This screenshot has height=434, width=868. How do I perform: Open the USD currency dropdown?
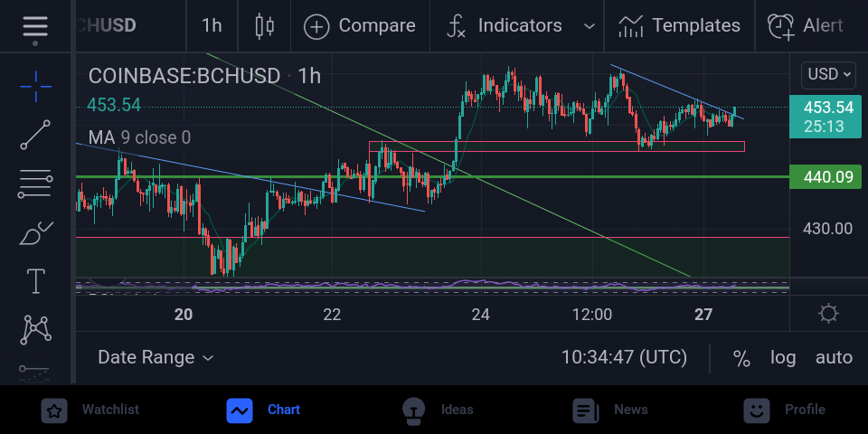[828, 74]
